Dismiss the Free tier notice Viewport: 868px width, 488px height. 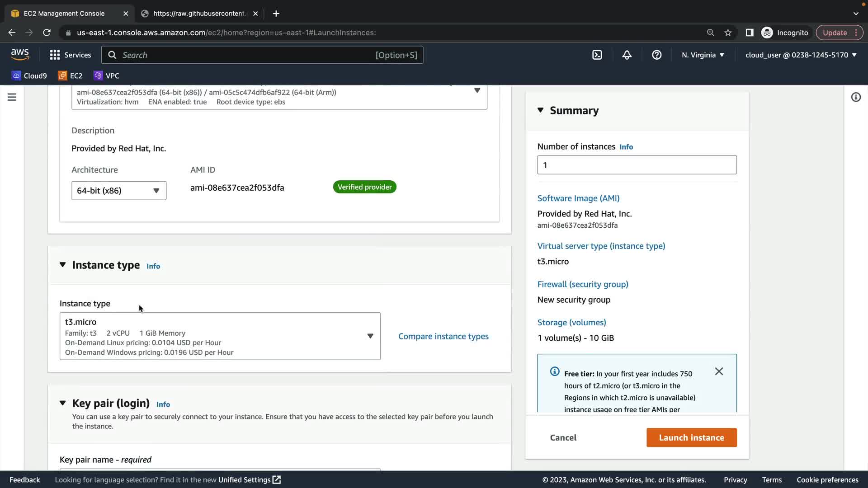pos(719,371)
